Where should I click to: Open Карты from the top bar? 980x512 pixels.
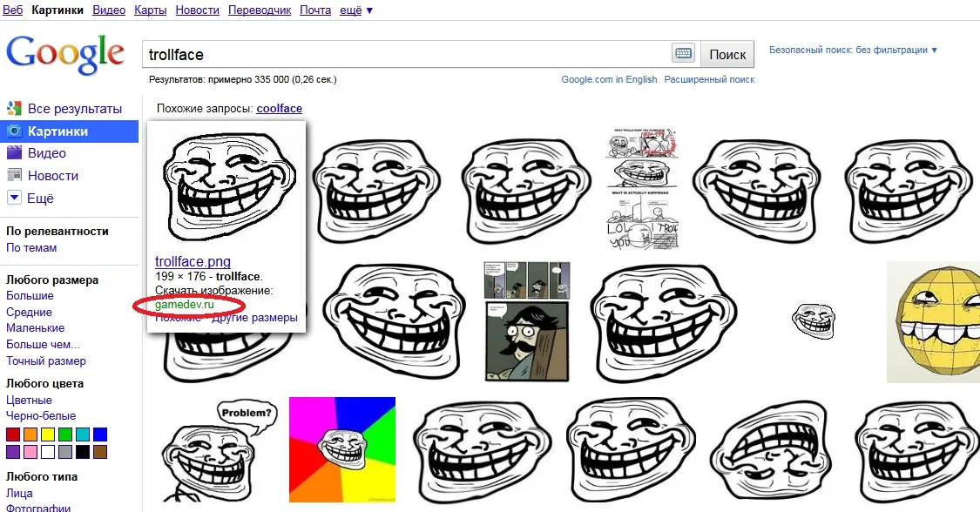click(150, 10)
